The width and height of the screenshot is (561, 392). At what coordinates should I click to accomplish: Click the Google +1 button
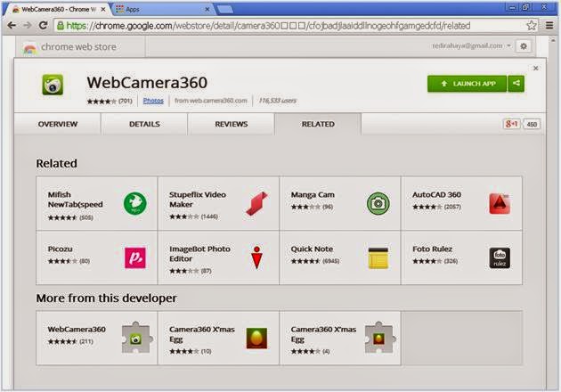511,124
